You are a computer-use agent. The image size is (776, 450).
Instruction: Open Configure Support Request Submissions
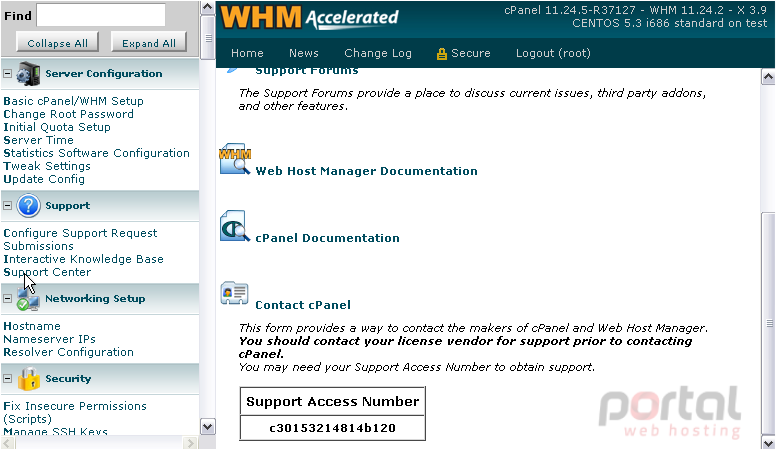point(80,239)
